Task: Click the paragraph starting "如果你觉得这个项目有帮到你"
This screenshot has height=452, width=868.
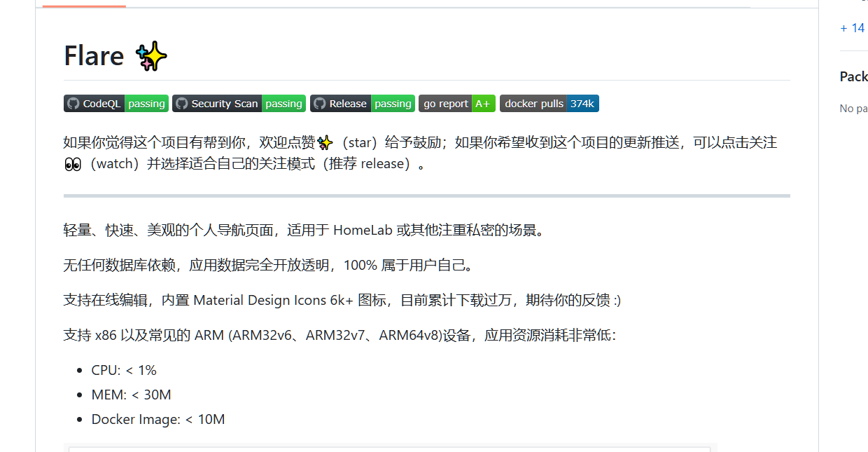Action: tap(420, 153)
